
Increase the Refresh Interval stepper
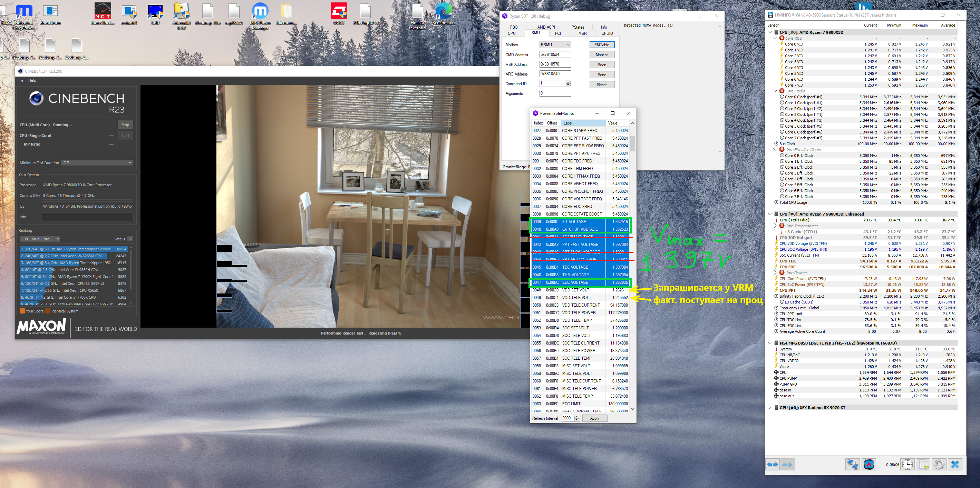[x=577, y=417]
